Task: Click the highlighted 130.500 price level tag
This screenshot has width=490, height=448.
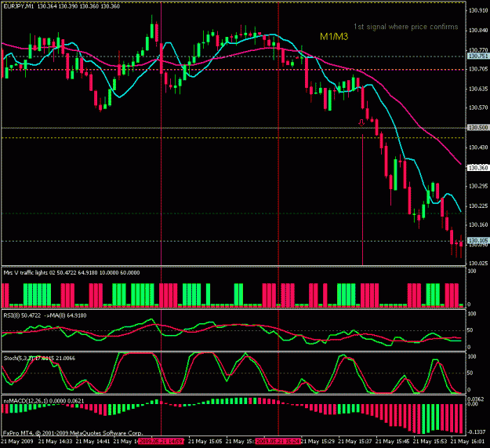Action: pos(478,128)
